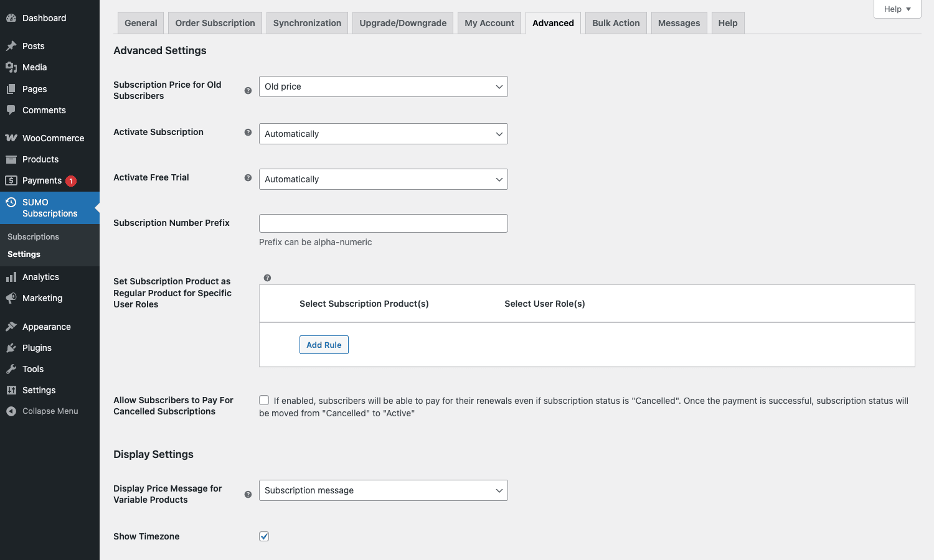Select the Advanced tab
This screenshot has width=934, height=560.
point(553,23)
